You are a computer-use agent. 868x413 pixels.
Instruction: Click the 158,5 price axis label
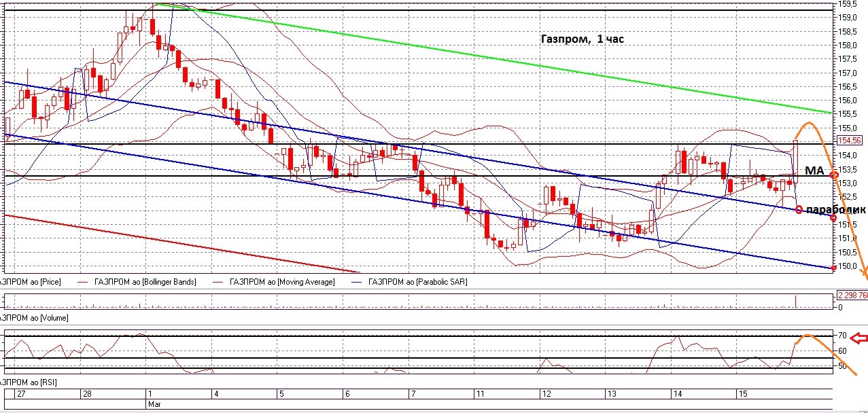coord(847,32)
